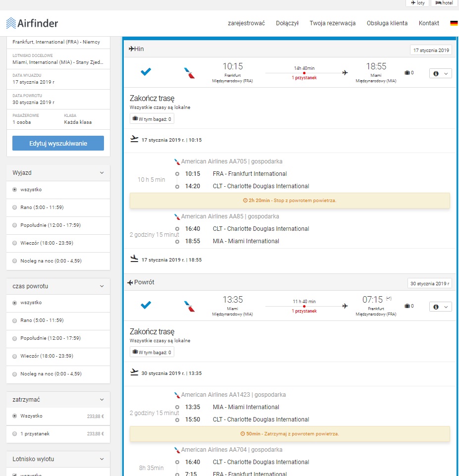Open Kontakt menu link

pyautogui.click(x=429, y=23)
